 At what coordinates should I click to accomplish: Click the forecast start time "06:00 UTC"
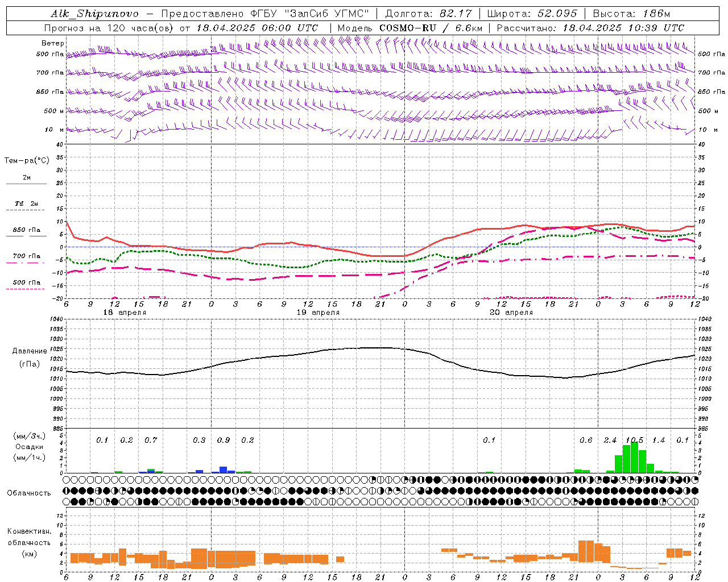tap(290, 28)
